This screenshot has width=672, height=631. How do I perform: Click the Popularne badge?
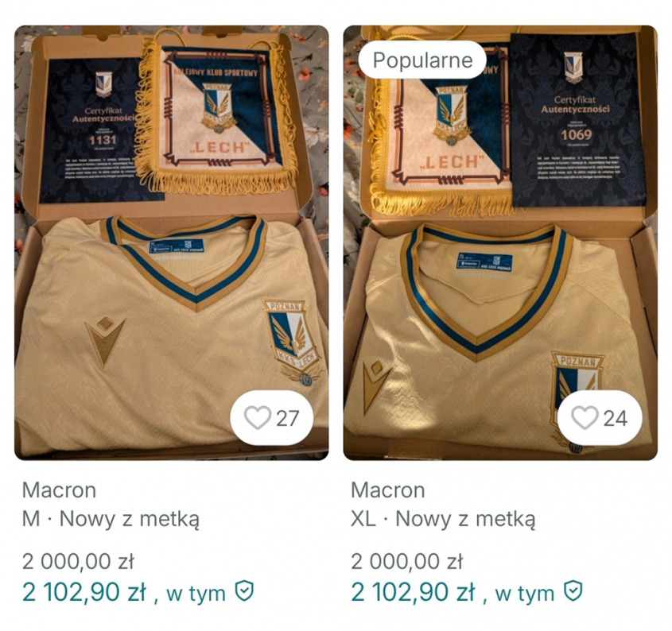[422, 60]
